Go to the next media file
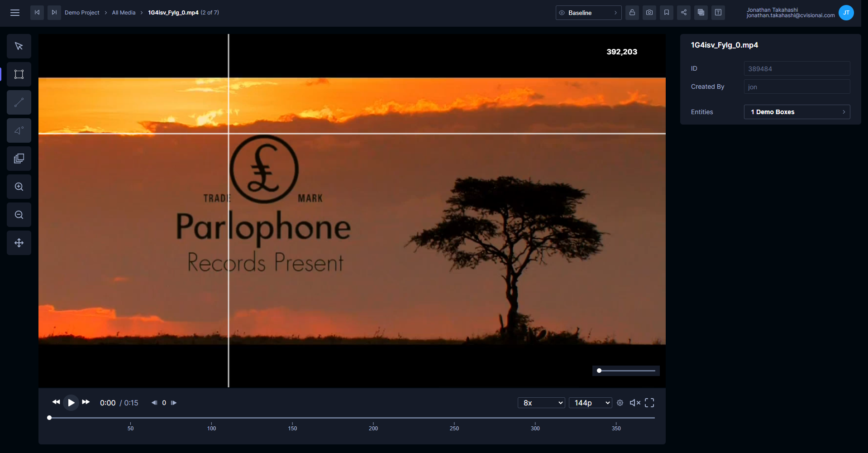The height and width of the screenshot is (453, 868). click(54, 12)
